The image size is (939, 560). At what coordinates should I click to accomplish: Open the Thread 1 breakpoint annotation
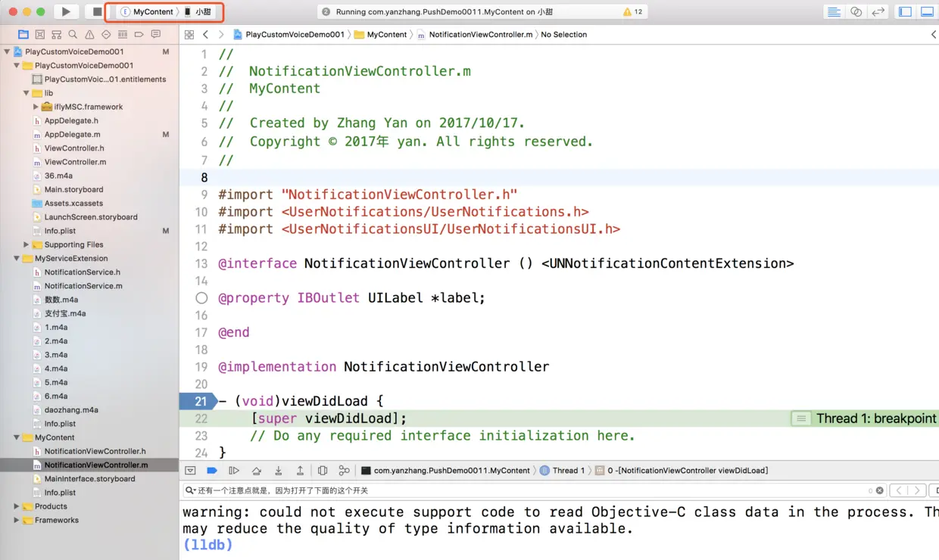pos(864,418)
